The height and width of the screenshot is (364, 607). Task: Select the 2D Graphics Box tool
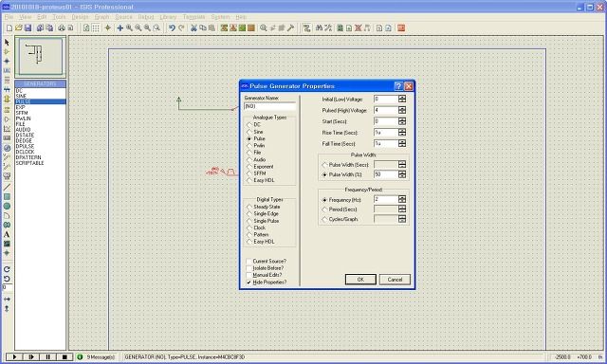tap(7, 197)
